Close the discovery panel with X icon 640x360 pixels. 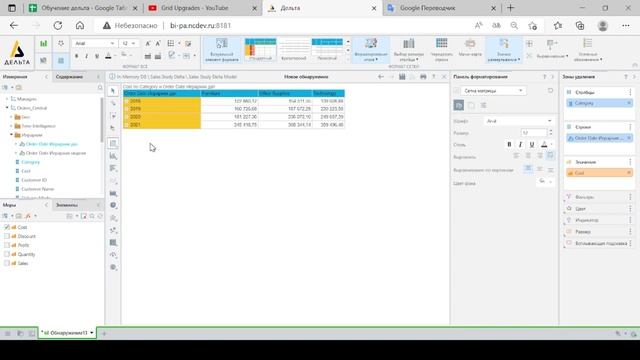pos(444,77)
